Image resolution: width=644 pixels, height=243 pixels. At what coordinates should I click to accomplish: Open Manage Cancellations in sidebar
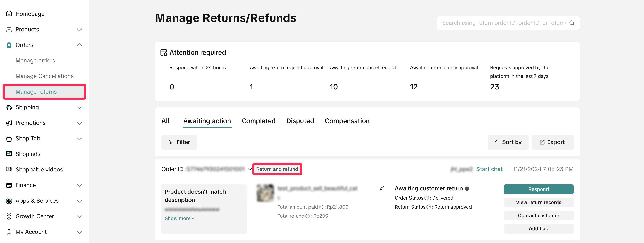point(44,76)
